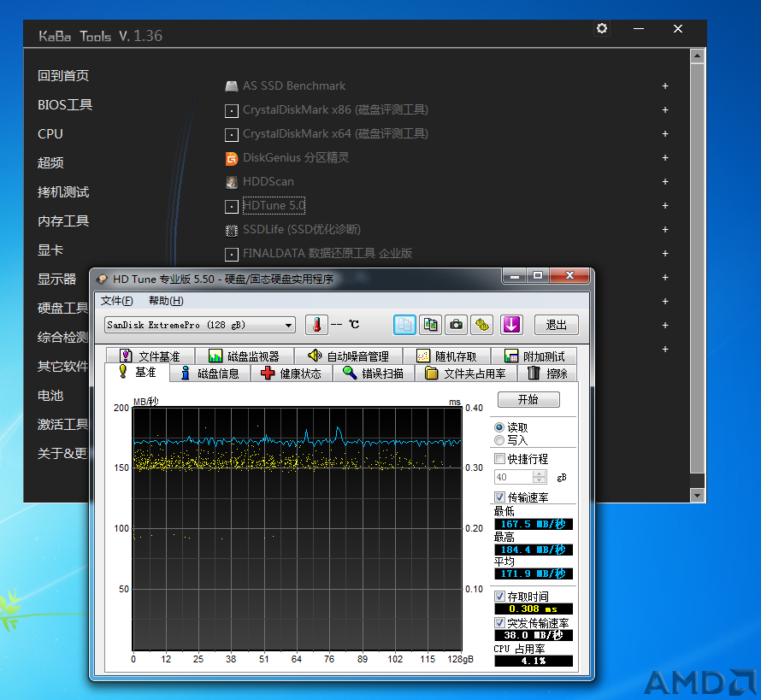Open 拷机测试 in the KaBa sidebar
Viewport: 761px width, 700px height.
coord(63,192)
